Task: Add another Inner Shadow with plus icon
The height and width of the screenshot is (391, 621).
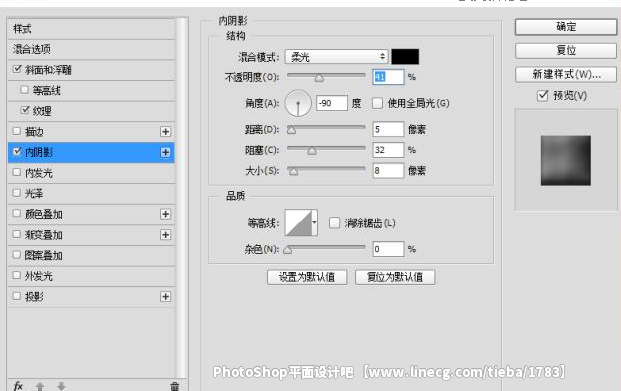Action: pos(166,153)
